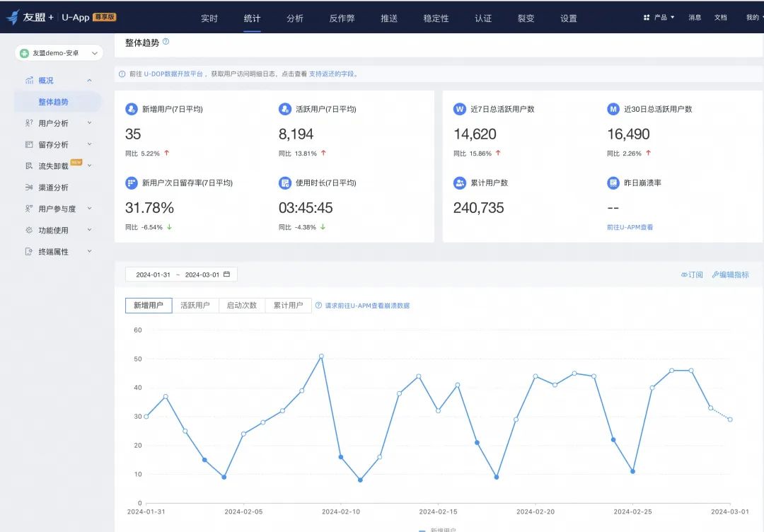Expand the 终端属性 sidebar section
Viewport: 764px width, 532px height.
coord(89,252)
